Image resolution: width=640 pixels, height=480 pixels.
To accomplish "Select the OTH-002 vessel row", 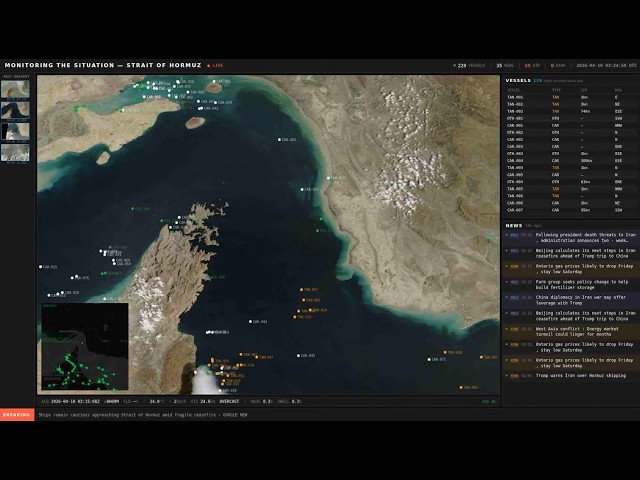I will [571, 133].
